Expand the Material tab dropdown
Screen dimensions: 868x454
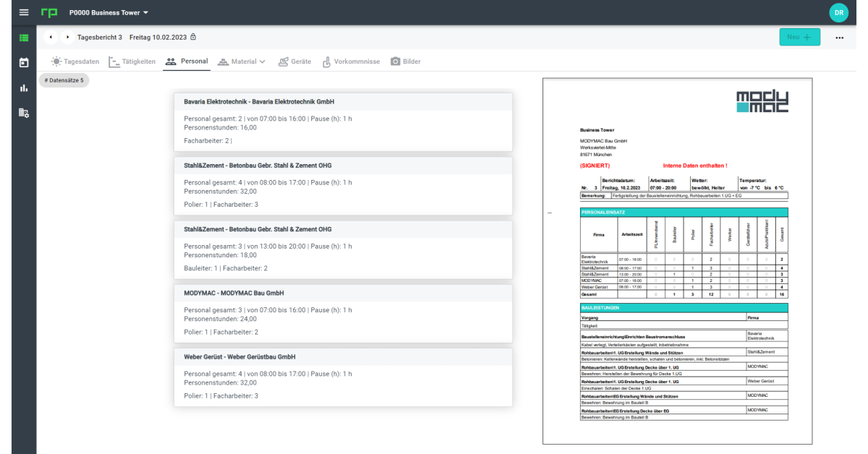tap(242, 61)
